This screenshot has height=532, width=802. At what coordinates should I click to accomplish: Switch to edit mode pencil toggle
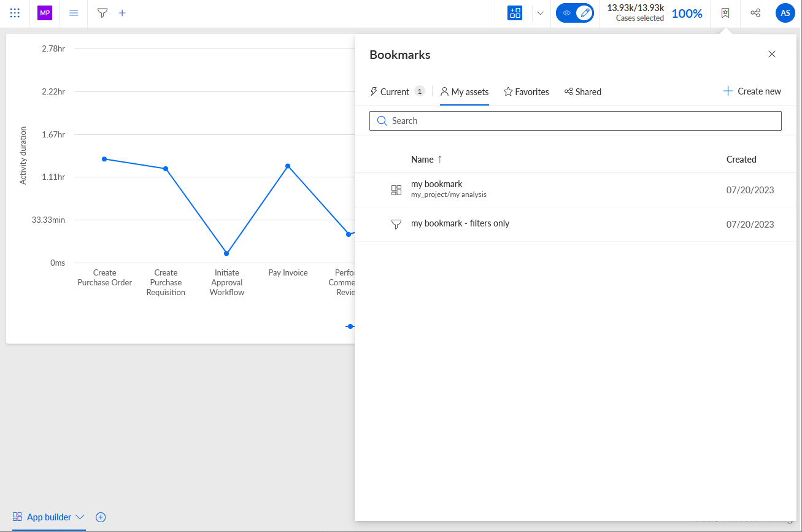(x=585, y=13)
